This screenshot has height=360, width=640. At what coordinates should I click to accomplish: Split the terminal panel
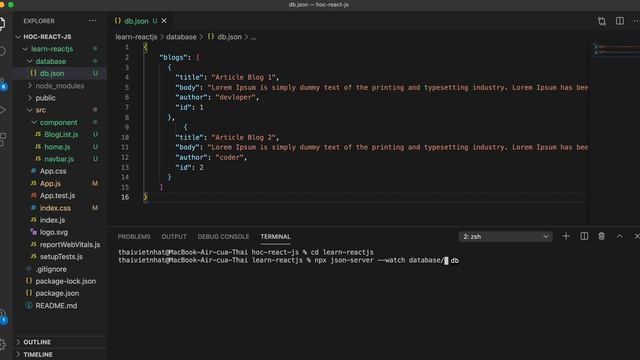click(584, 236)
